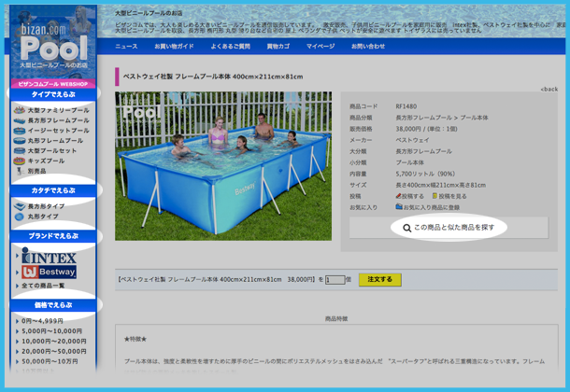Screen dimensions: 570x392
Task: Click the pool product photo
Action: click(222, 166)
